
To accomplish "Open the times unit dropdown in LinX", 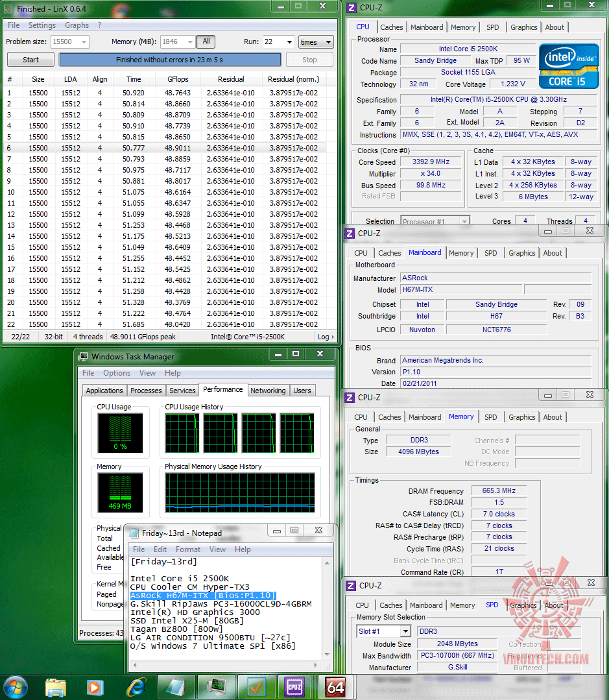I will pos(316,42).
